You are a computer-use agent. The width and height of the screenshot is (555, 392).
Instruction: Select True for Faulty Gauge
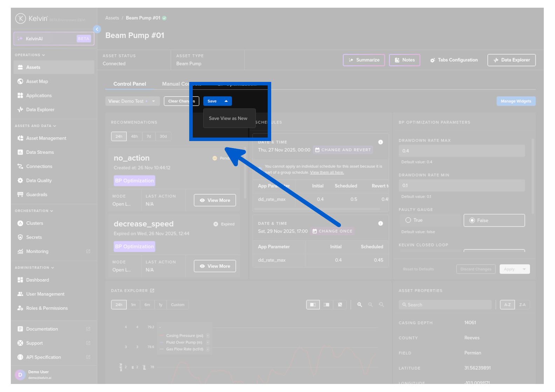click(x=408, y=220)
